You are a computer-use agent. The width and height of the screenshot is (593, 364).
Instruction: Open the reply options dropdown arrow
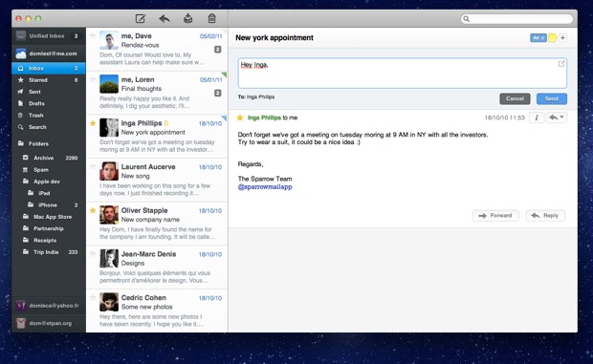point(561,118)
